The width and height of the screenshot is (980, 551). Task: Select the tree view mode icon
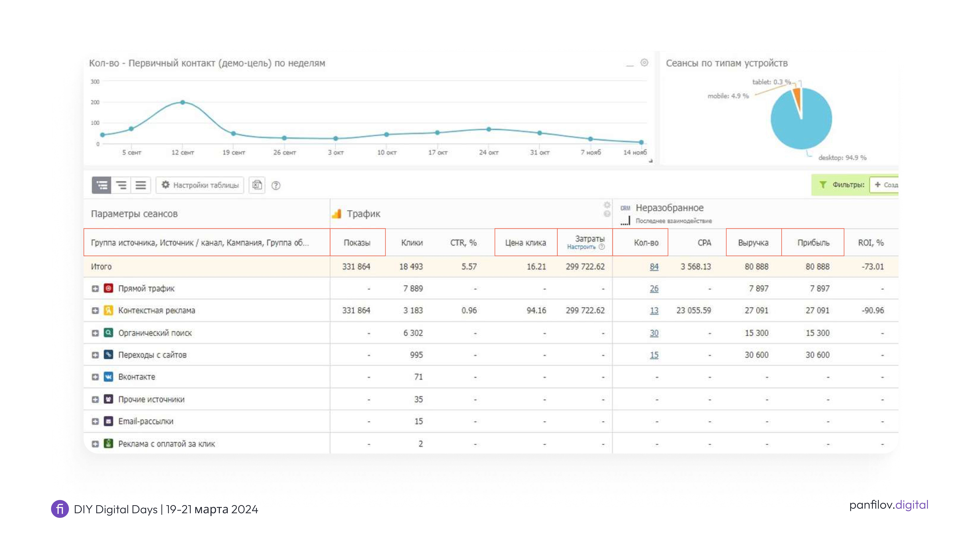(102, 185)
